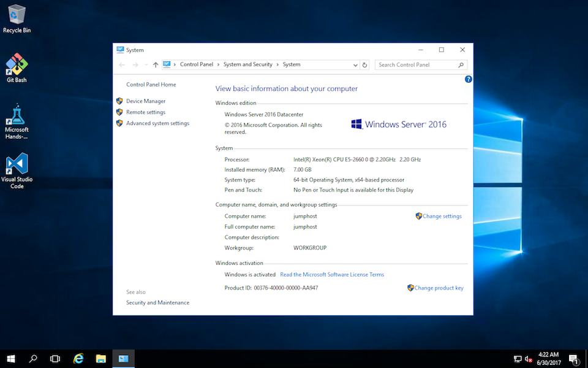Image resolution: width=588 pixels, height=368 pixels.
Task: Launch Git Bash from the desktop
Action: click(16, 64)
